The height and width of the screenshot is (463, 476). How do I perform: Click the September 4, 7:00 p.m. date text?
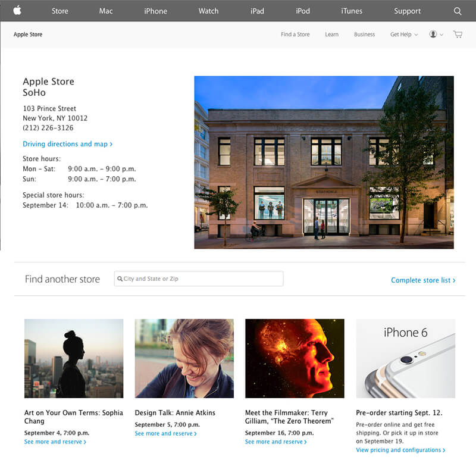(x=57, y=433)
